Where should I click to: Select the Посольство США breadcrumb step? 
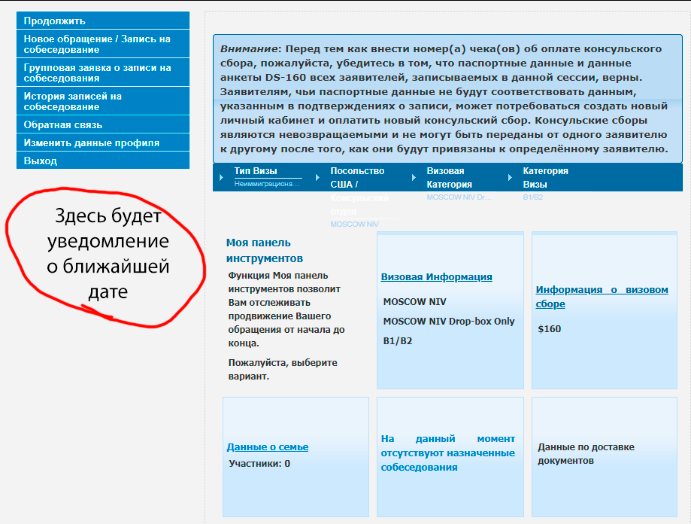(357, 178)
